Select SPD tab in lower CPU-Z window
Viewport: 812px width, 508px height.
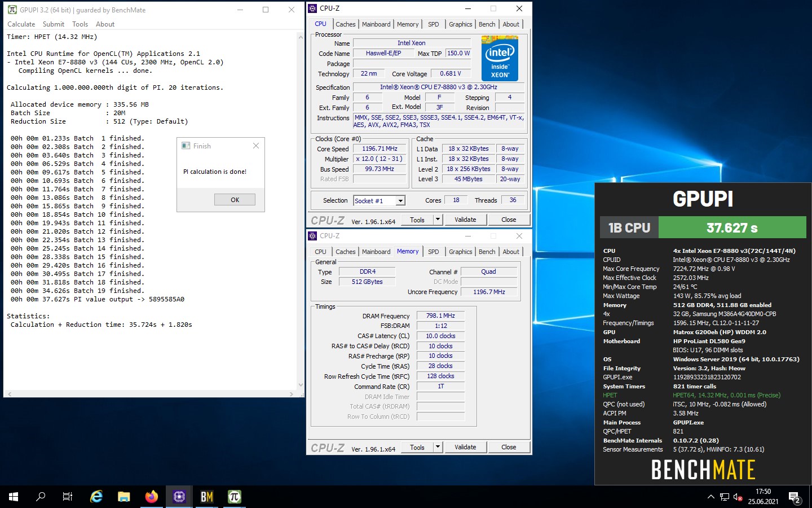coord(434,252)
